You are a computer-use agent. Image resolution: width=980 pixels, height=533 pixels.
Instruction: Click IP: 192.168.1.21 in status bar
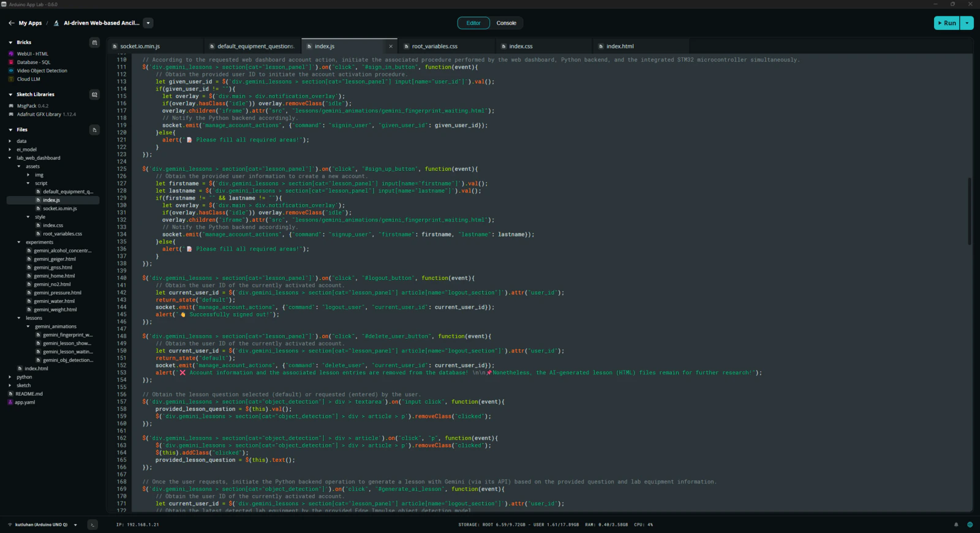point(138,524)
